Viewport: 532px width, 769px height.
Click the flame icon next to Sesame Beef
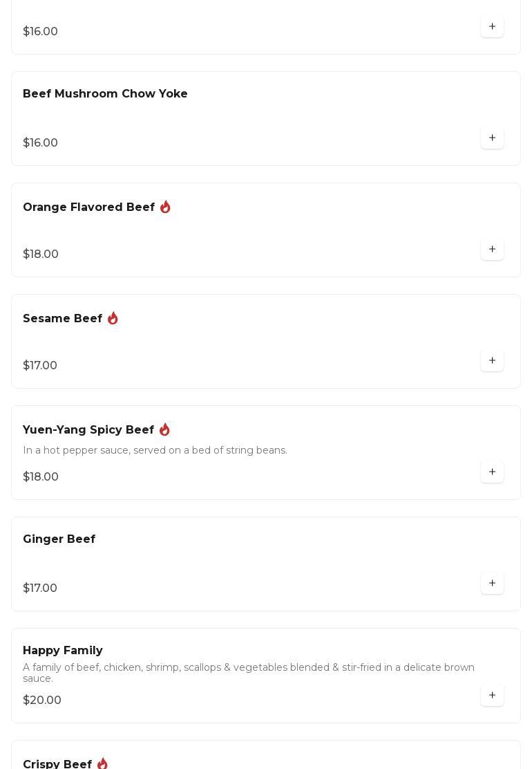(x=113, y=319)
